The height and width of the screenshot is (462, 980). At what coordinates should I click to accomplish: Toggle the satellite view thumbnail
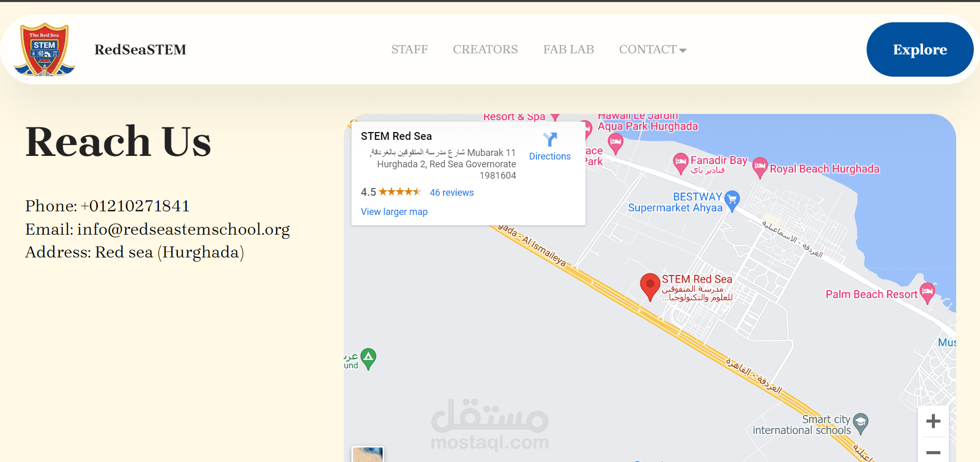click(368, 454)
